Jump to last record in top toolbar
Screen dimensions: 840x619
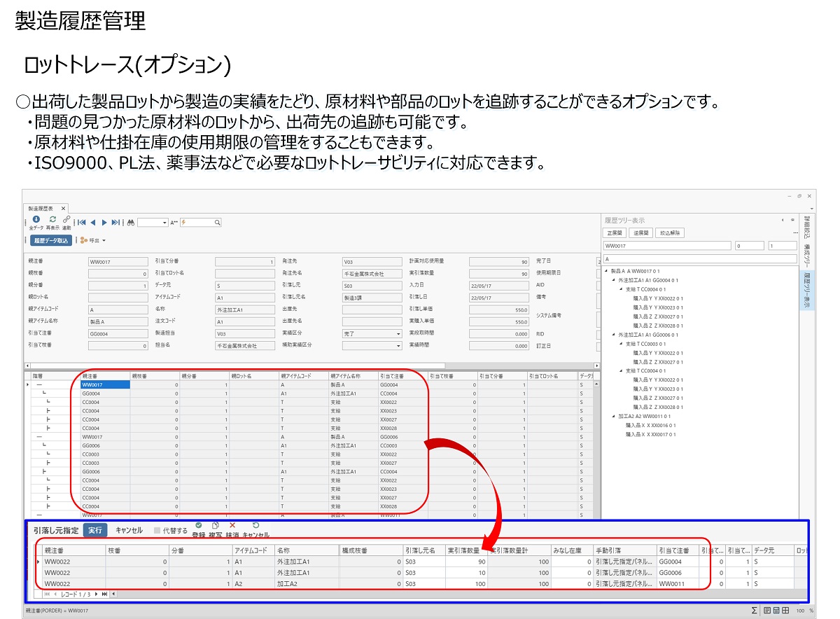[115, 223]
